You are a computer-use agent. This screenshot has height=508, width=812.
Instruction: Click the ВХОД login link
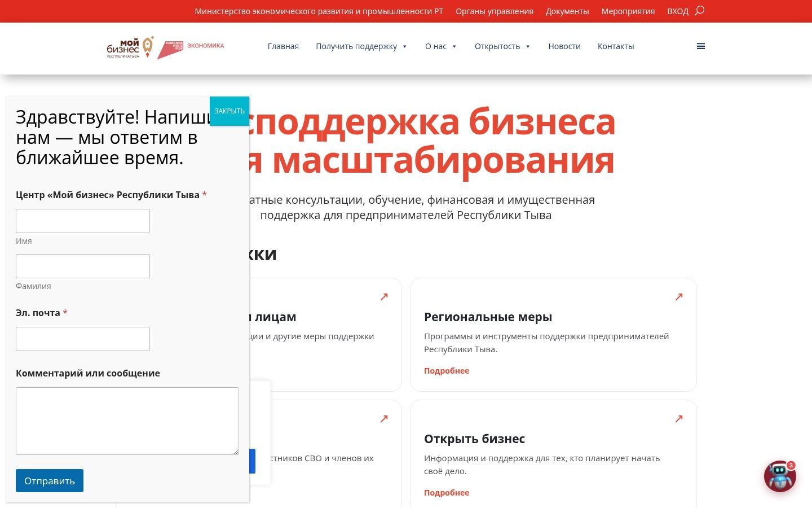pyautogui.click(x=678, y=11)
